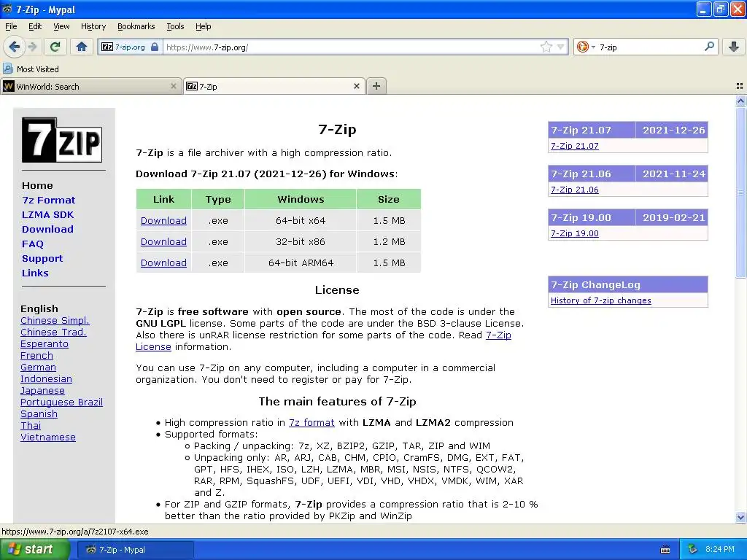Switch language to Japanese
Viewport: 747px width, 560px height.
pos(42,391)
